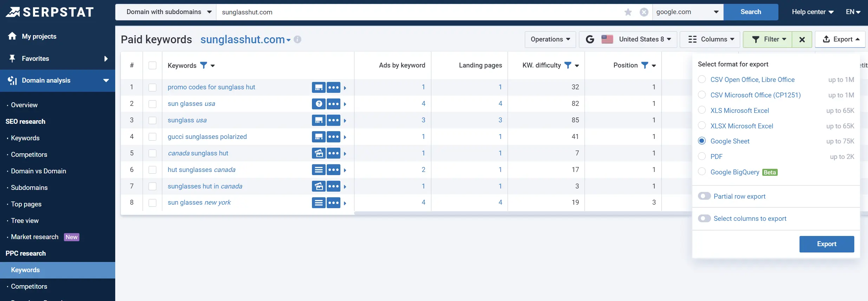The width and height of the screenshot is (868, 301).
Task: Tick checkbox for promo codes for sunglass hut
Action: click(152, 87)
